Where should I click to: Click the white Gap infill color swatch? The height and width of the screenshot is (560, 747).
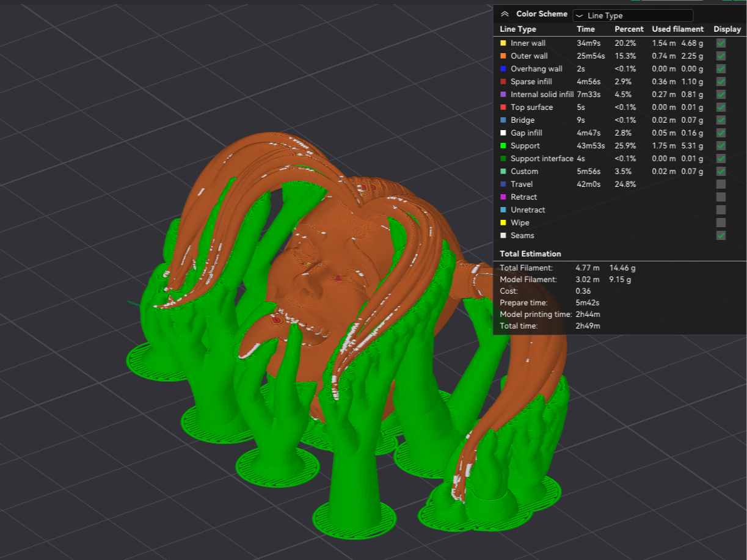point(503,133)
